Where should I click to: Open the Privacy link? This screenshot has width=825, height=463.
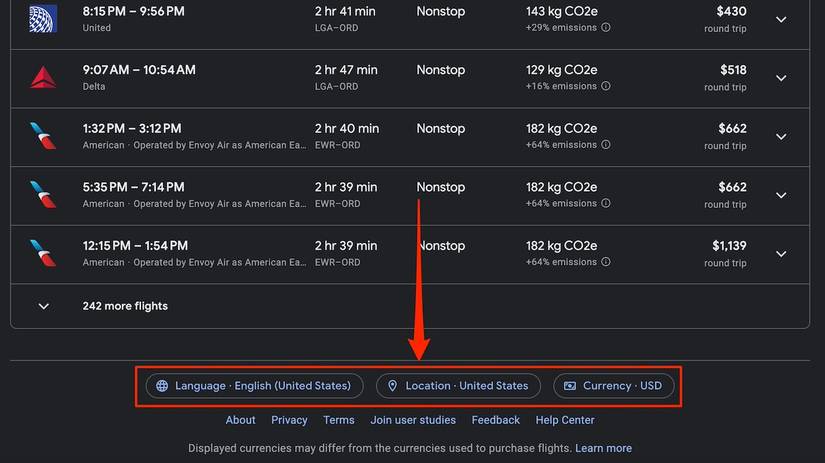(289, 420)
